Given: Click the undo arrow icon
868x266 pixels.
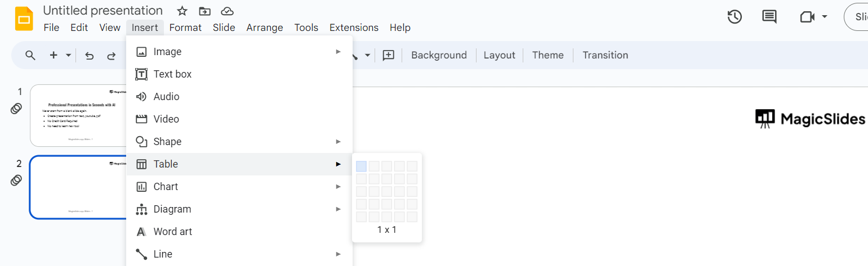Looking at the screenshot, I should (89, 55).
